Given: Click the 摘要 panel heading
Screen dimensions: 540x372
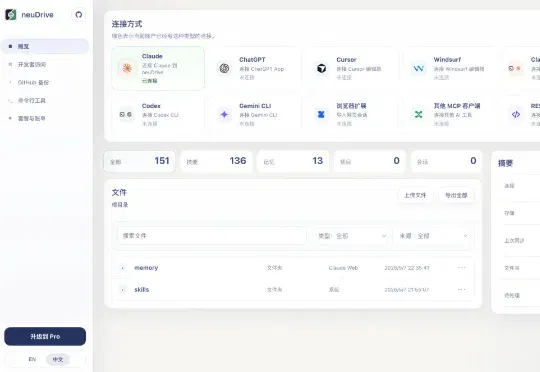Looking at the screenshot, I should 505,163.
